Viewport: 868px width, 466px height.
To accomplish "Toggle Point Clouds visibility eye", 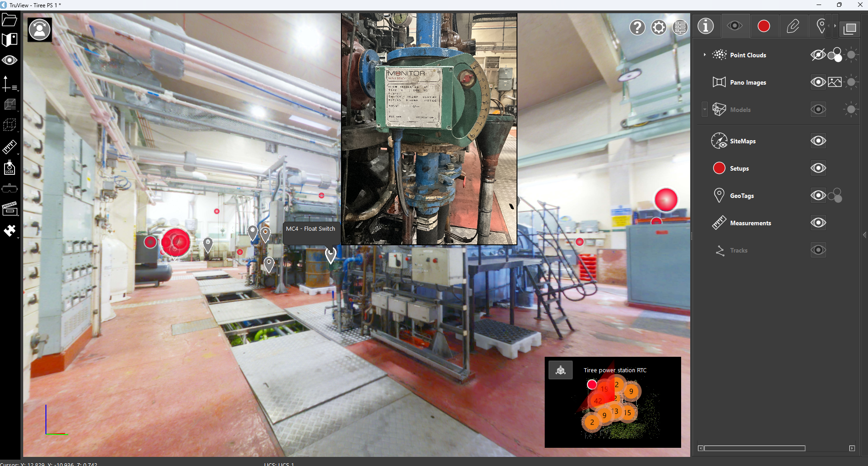I will click(x=818, y=55).
